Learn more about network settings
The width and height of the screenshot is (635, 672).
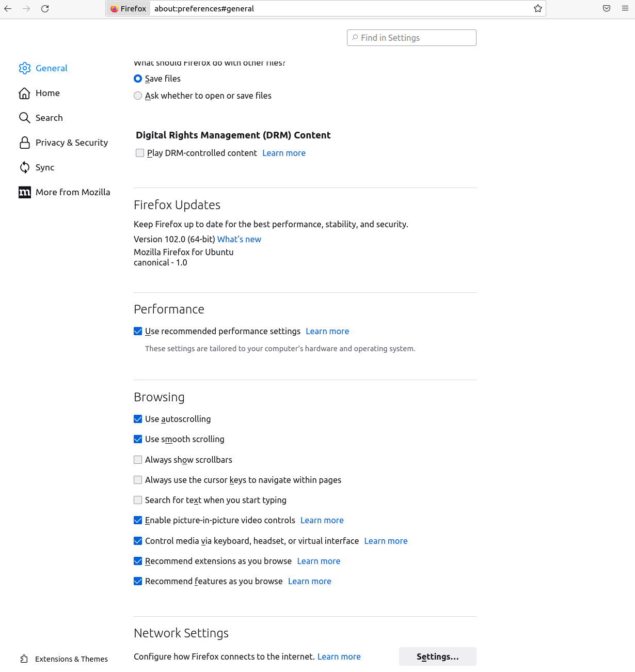[339, 657]
